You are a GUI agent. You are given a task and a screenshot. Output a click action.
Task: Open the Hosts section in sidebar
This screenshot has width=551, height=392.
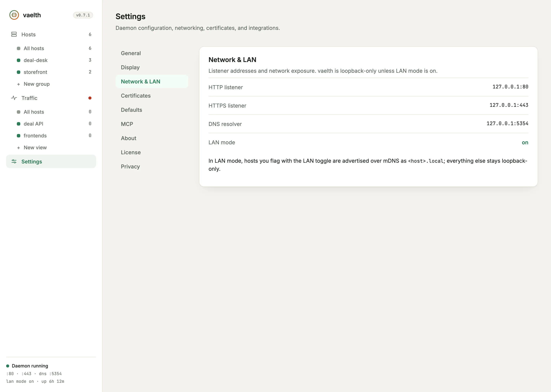51,34
